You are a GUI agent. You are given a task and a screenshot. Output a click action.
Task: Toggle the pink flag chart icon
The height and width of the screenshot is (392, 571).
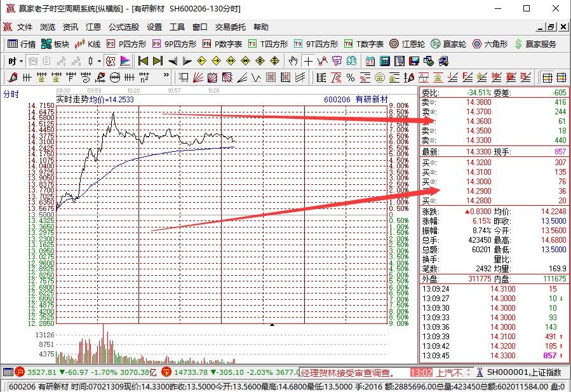point(125,61)
